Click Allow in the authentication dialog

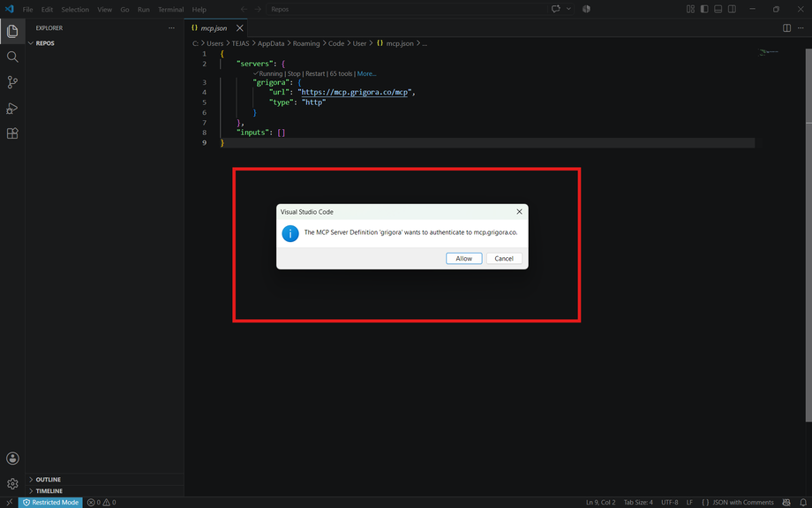[x=464, y=258]
